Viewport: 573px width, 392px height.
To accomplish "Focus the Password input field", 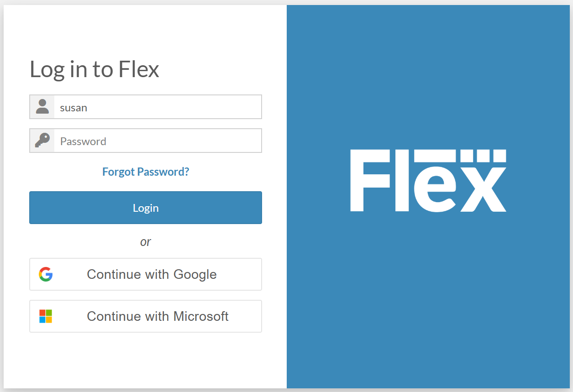I will pos(158,141).
